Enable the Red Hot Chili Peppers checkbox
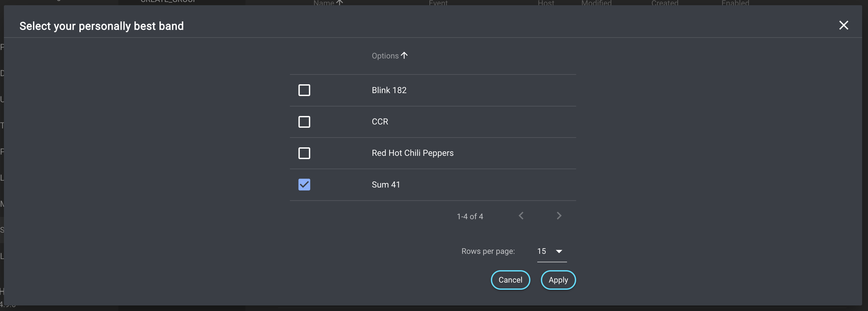Image resolution: width=868 pixels, height=311 pixels. 304,153
